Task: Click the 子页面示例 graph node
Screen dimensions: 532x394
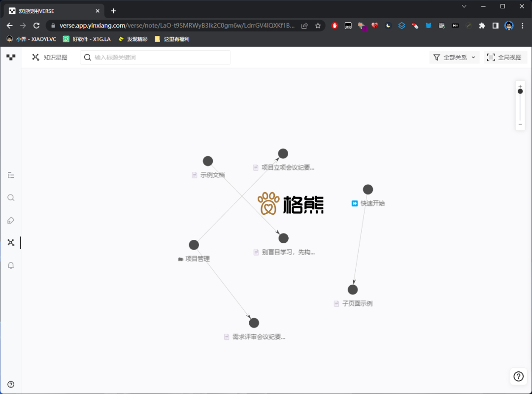Action: (353, 290)
